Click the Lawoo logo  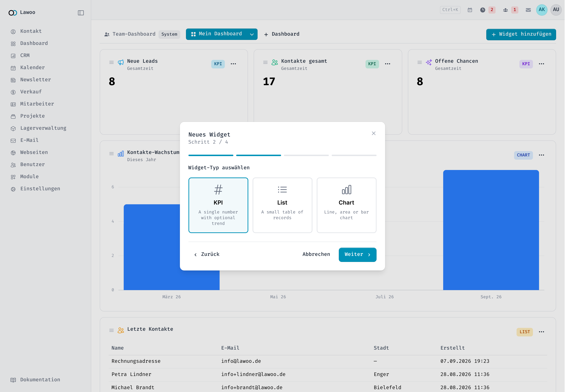coord(13,13)
